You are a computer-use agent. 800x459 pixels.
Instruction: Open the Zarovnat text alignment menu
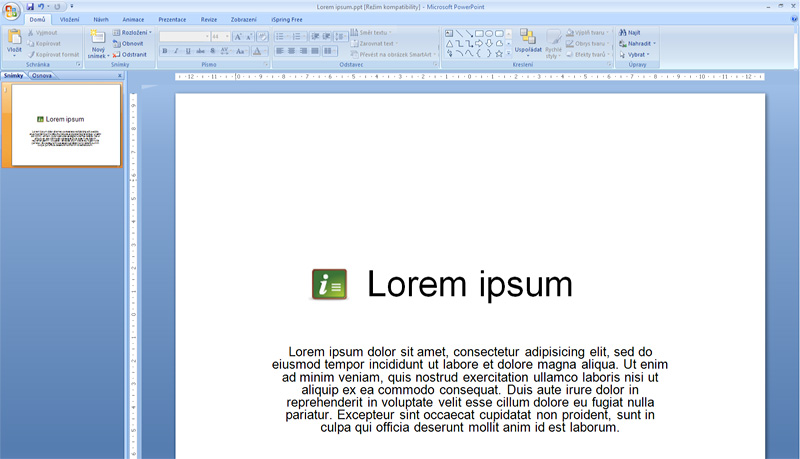(x=374, y=43)
